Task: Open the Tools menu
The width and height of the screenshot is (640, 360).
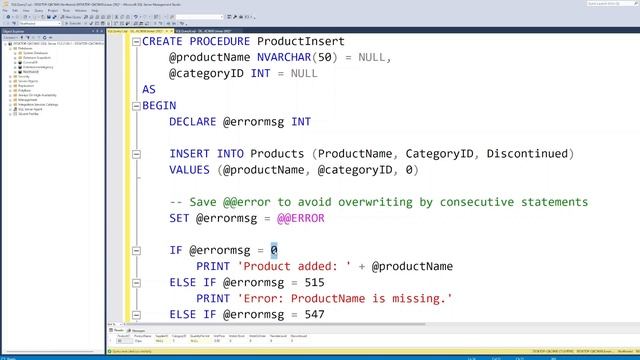Action: 66,11
